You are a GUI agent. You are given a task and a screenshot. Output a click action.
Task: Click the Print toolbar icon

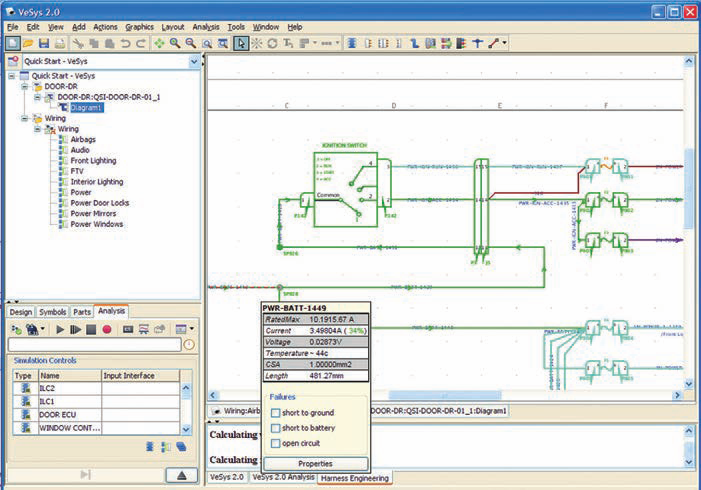click(59, 43)
